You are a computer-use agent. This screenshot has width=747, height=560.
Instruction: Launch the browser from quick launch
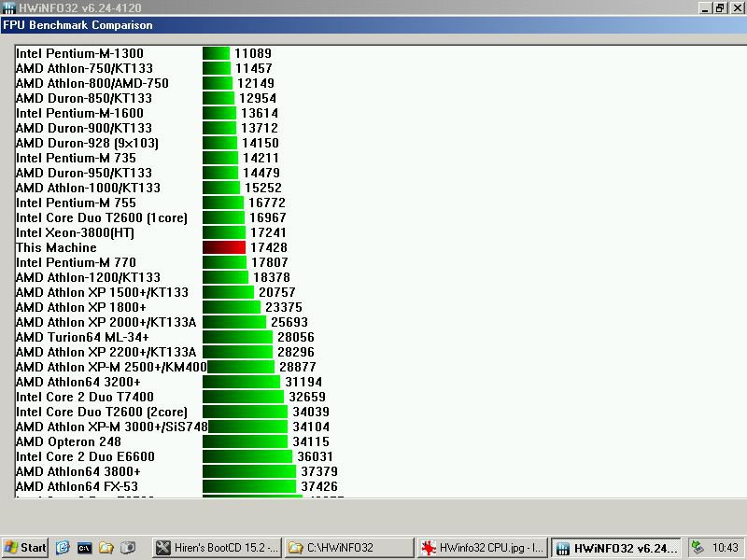63,548
